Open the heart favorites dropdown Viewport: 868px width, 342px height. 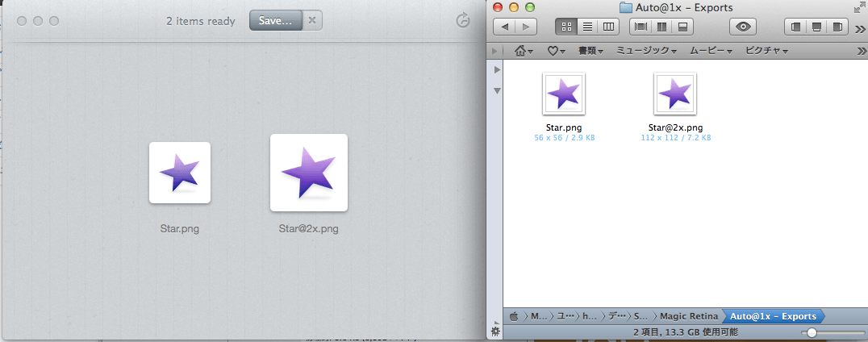click(556, 51)
